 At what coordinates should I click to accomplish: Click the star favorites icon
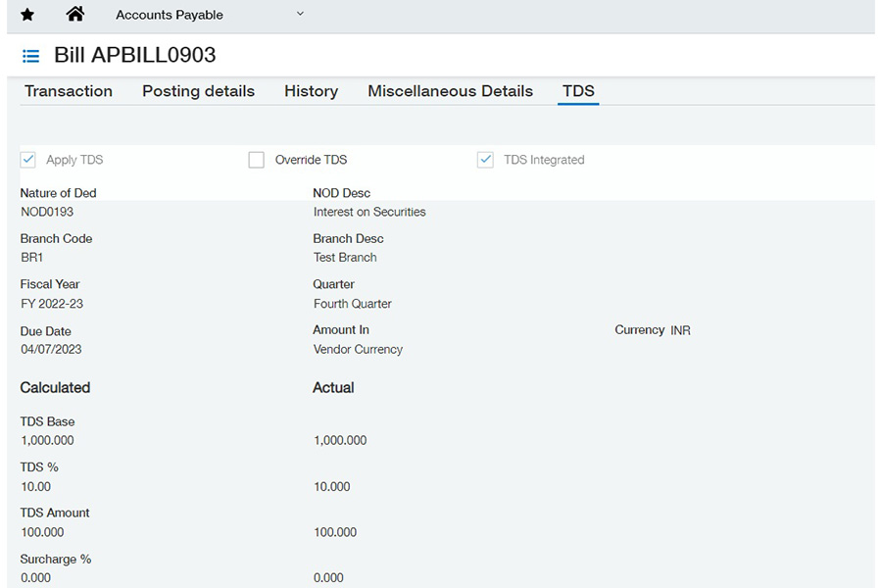(x=27, y=15)
